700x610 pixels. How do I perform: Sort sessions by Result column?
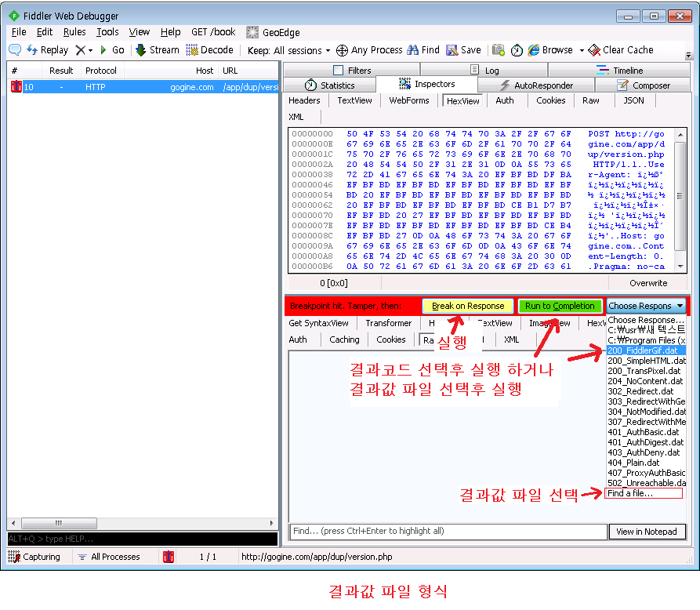pos(61,71)
